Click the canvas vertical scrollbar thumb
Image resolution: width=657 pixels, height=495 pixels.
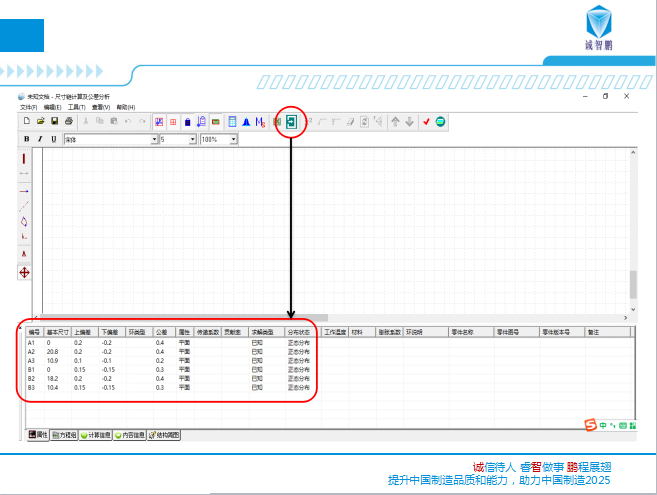click(633, 285)
